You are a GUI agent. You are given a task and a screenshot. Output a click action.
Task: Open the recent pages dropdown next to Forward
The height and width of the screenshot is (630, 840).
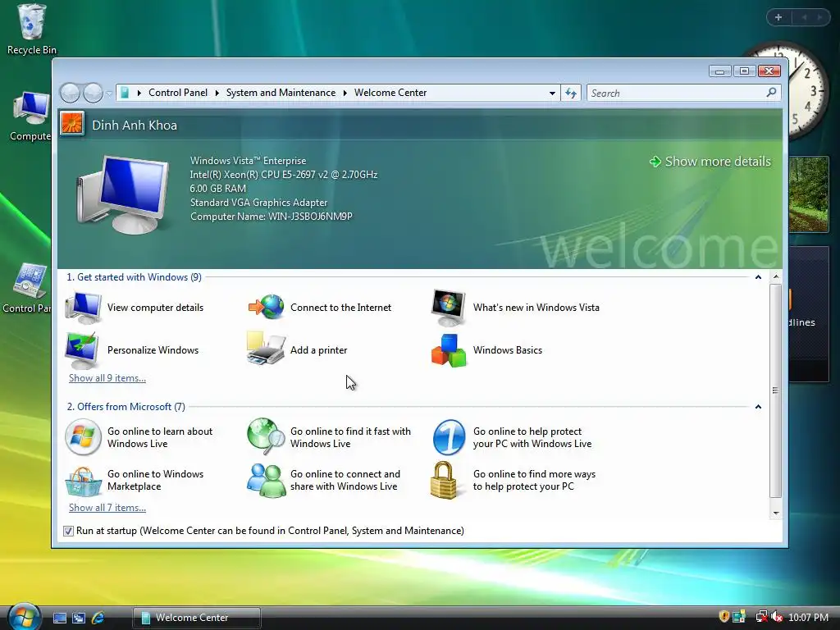[x=109, y=94]
